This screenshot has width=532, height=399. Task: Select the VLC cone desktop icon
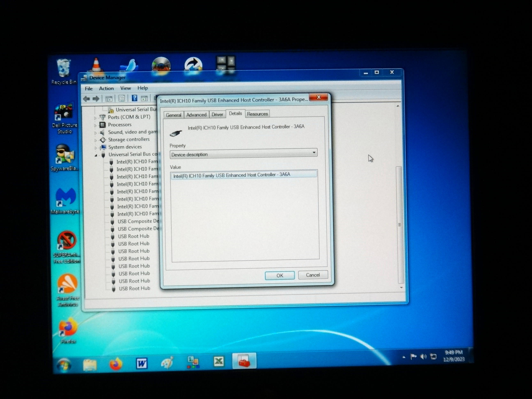coord(96,65)
